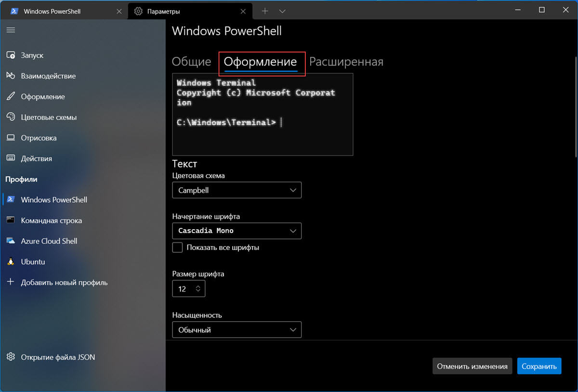
Task: Click the Взаимодействие cursor icon
Action: [11, 76]
